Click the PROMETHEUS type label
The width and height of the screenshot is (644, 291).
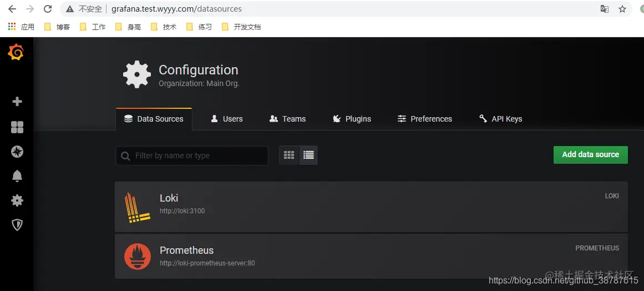tap(597, 248)
